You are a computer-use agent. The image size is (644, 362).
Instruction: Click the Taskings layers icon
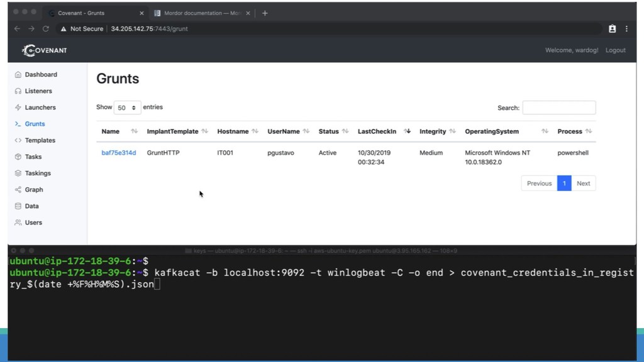[x=18, y=173]
